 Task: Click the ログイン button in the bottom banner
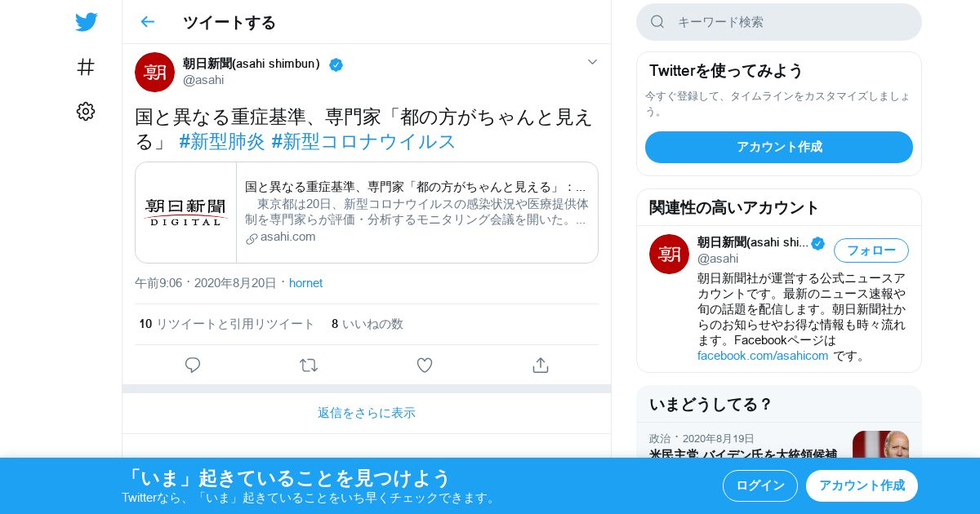coord(760,485)
